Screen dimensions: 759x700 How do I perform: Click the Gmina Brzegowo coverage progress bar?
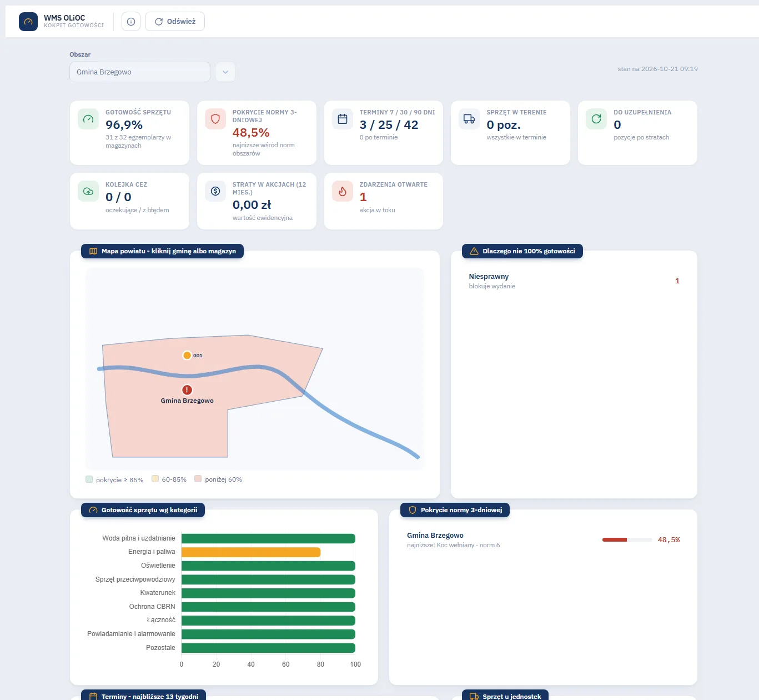click(x=627, y=540)
